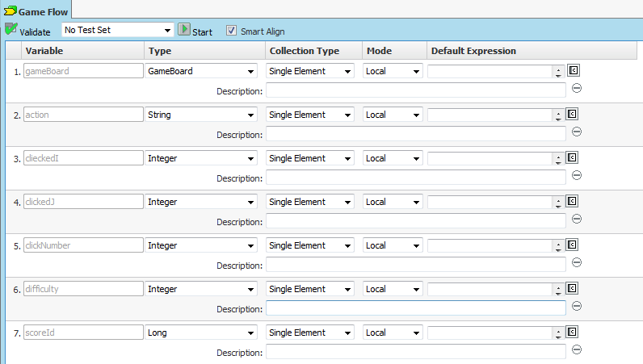Click the Variable column header
Viewport: 643px width, 364px height.
pos(44,51)
